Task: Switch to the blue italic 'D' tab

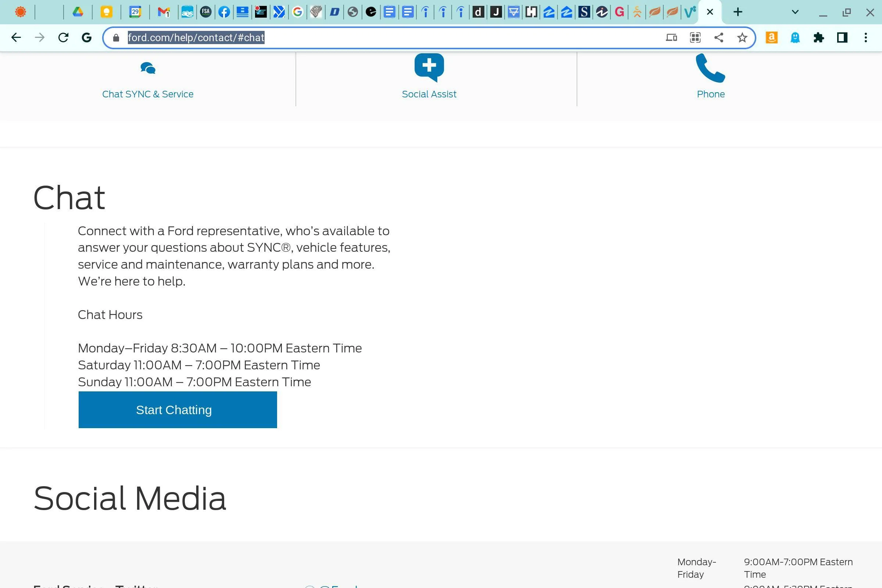Action: coord(334,12)
